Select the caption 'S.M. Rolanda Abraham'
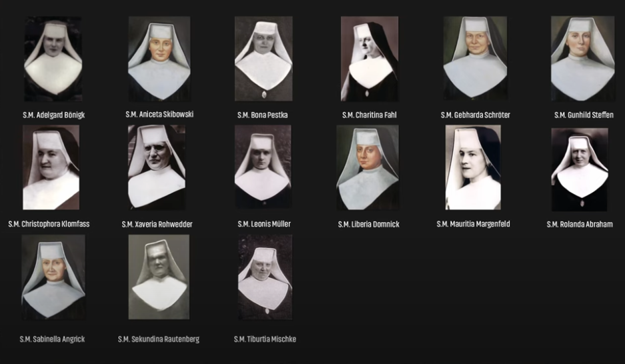This screenshot has height=364, width=625. coord(580,224)
